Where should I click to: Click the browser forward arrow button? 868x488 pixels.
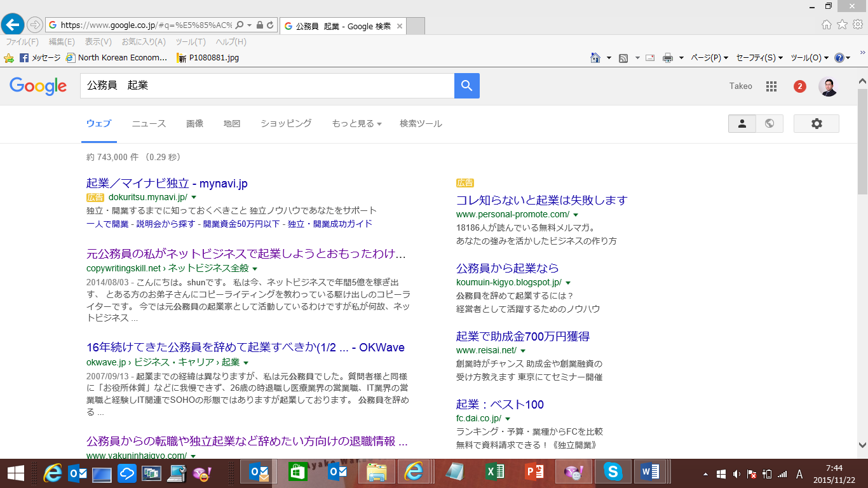coord(34,25)
